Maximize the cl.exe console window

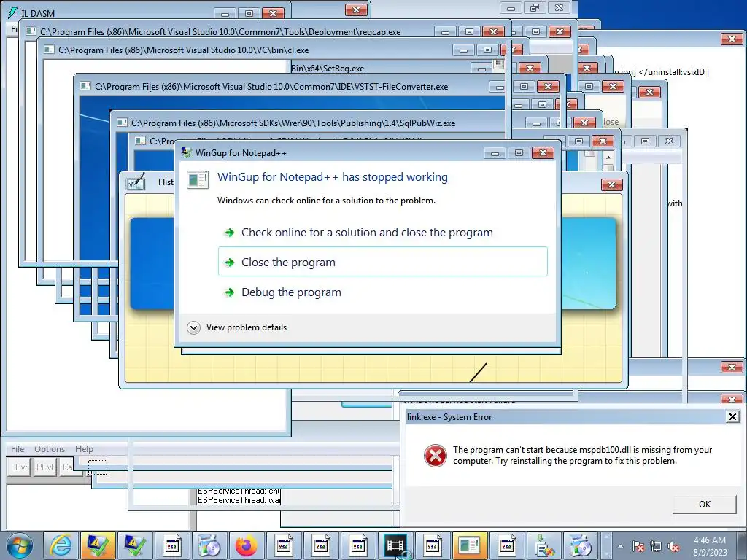(487, 50)
